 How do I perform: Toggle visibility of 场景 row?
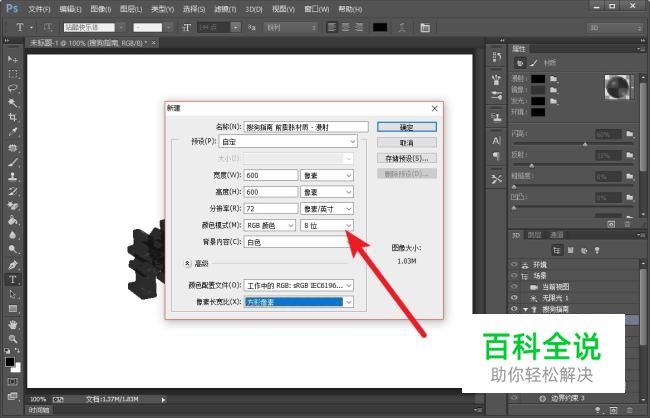[x=514, y=275]
